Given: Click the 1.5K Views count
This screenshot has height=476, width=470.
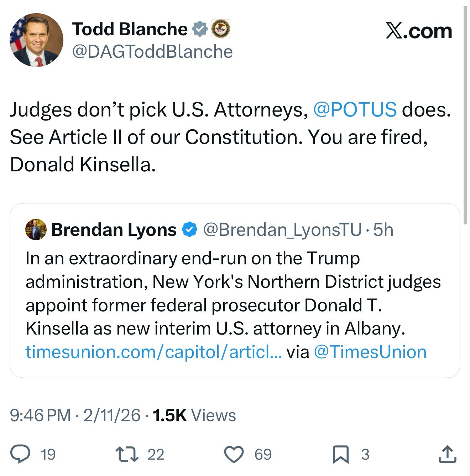Looking at the screenshot, I should click(x=194, y=415).
